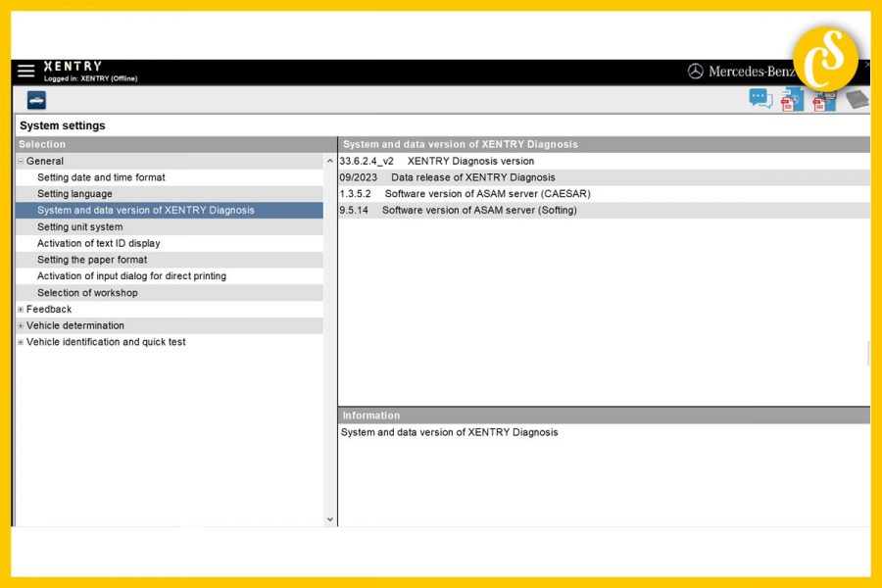Screen dimensions: 882x588
Task: Open the PDF export toolbar icon
Action: click(x=792, y=99)
